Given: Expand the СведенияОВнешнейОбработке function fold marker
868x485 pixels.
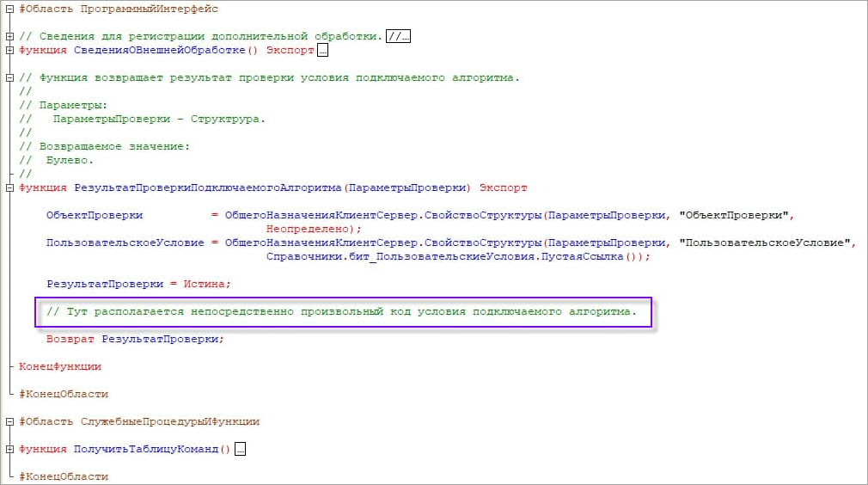Looking at the screenshot, I should tap(9, 50).
